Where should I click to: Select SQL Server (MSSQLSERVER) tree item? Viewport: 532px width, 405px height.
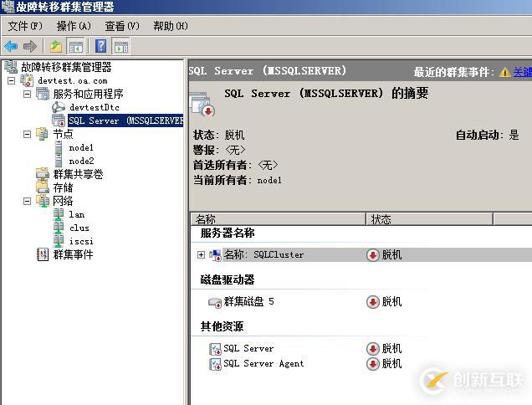(125, 120)
